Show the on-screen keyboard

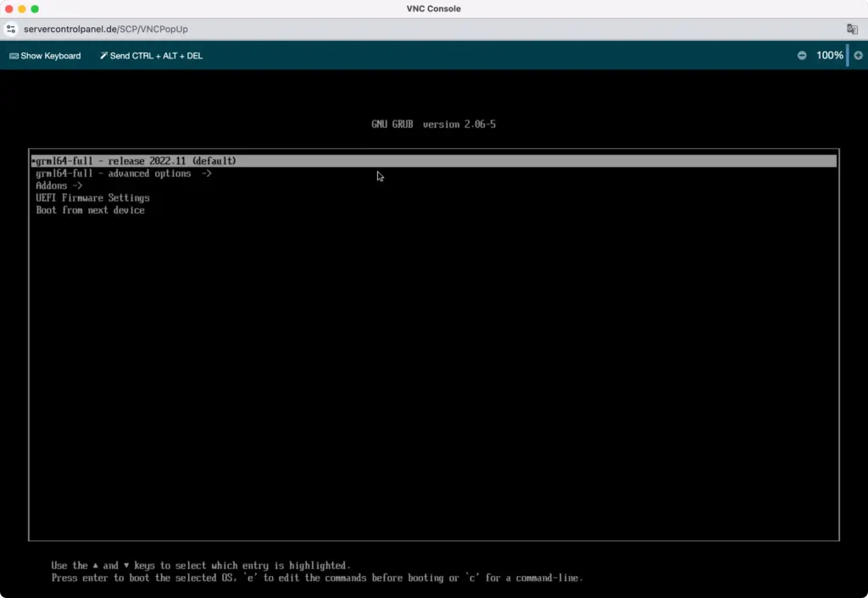point(45,56)
